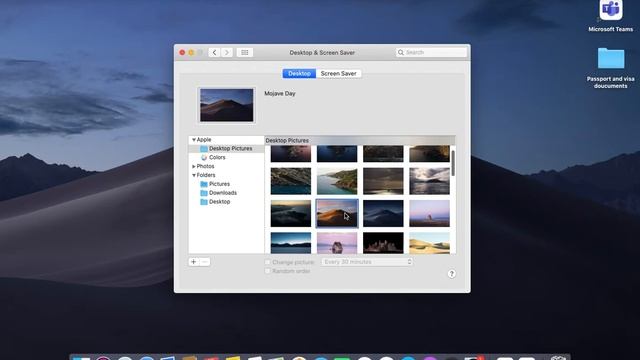Click the Mojave Day wallpaper name label
Image resolution: width=640 pixels, height=360 pixels.
[x=280, y=93]
